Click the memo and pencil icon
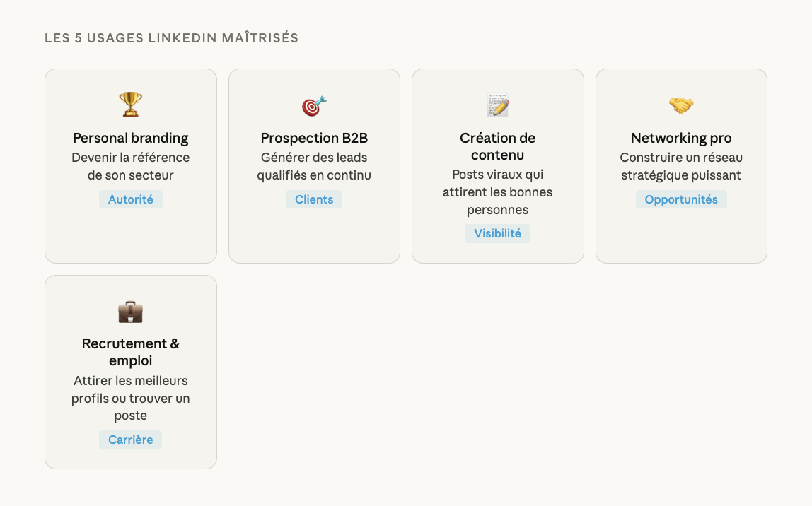 497,105
